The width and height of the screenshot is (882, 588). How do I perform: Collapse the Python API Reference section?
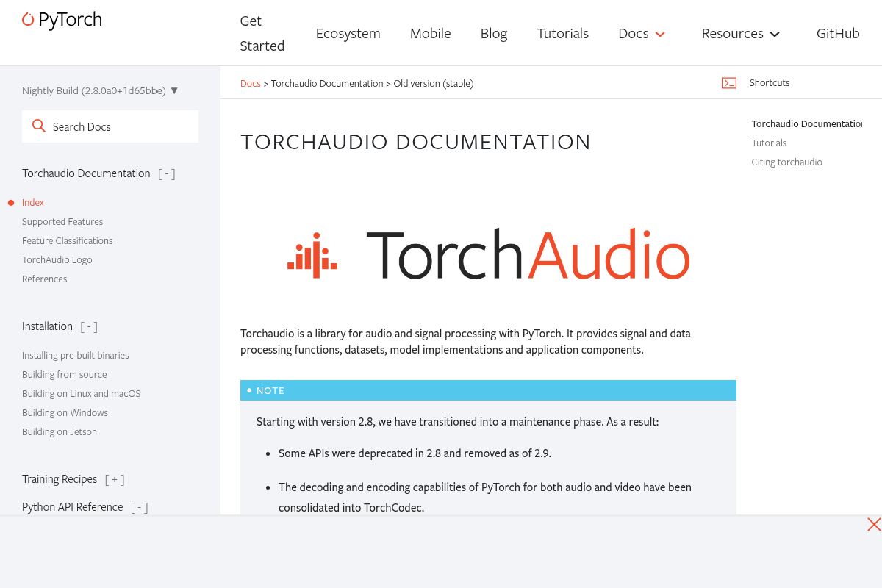click(140, 508)
